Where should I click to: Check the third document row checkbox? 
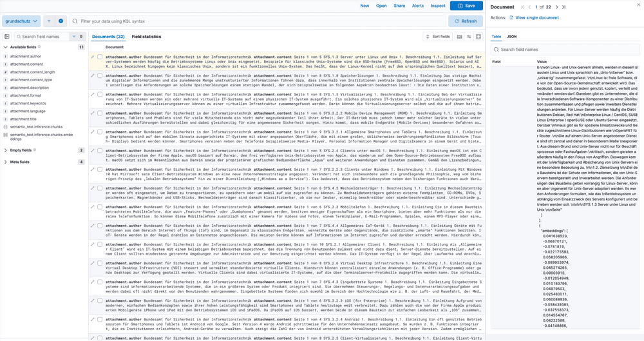point(100,95)
